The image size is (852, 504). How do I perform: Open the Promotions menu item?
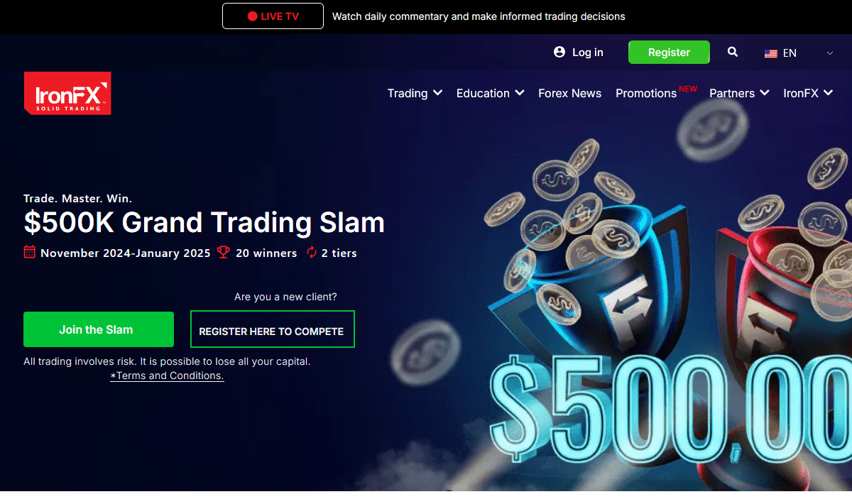(646, 93)
